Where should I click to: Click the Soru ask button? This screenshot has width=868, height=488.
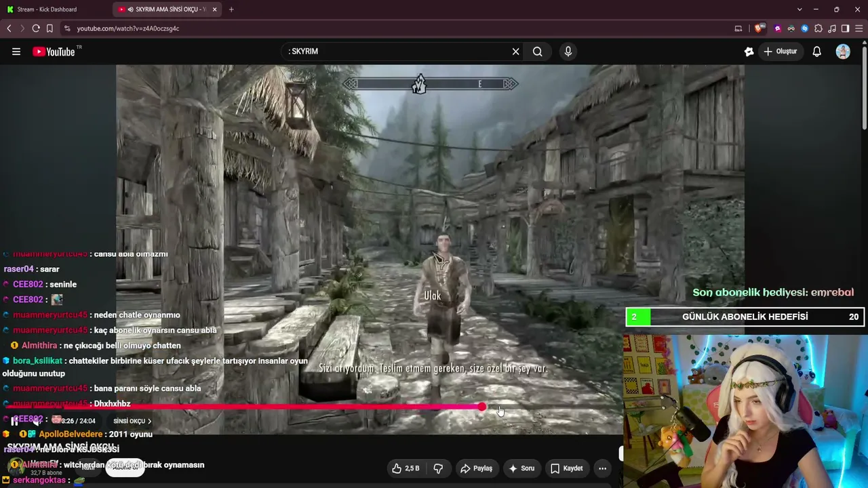coord(521,468)
